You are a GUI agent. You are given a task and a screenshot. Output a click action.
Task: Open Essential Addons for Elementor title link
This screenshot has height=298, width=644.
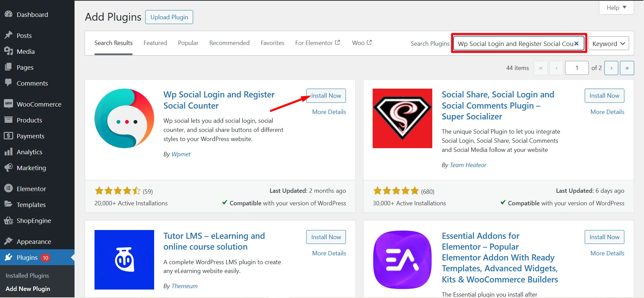click(500, 258)
